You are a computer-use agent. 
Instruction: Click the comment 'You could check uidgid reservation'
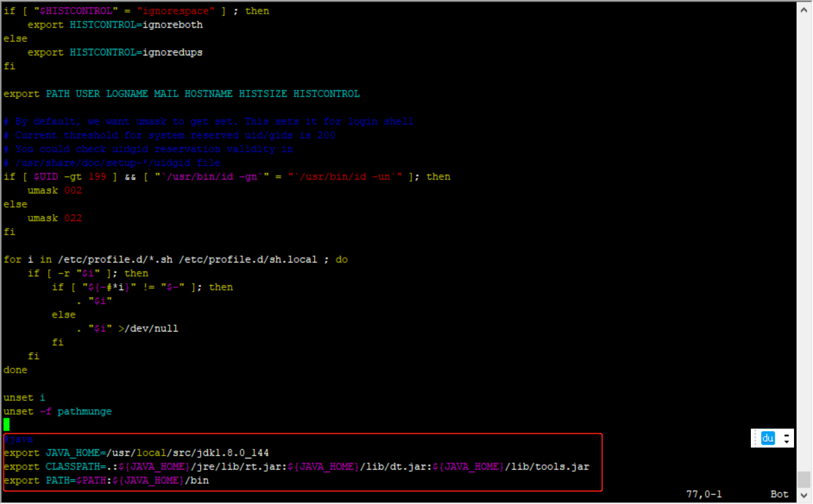(x=148, y=149)
